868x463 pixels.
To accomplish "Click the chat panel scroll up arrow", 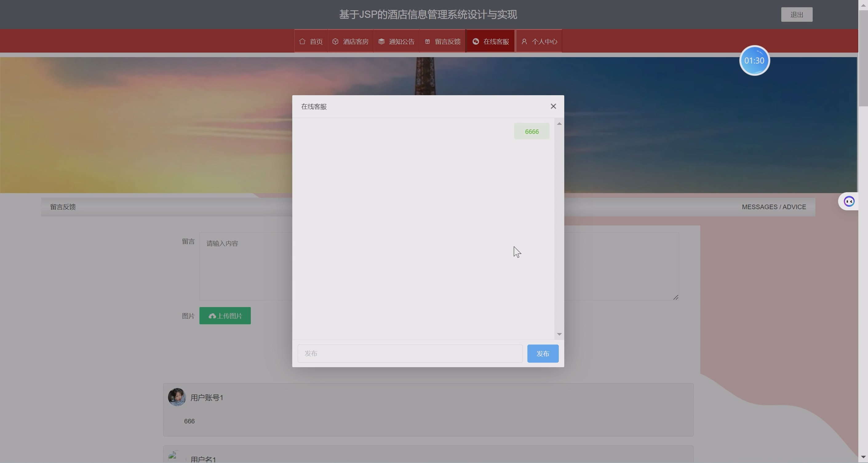I will [x=559, y=124].
